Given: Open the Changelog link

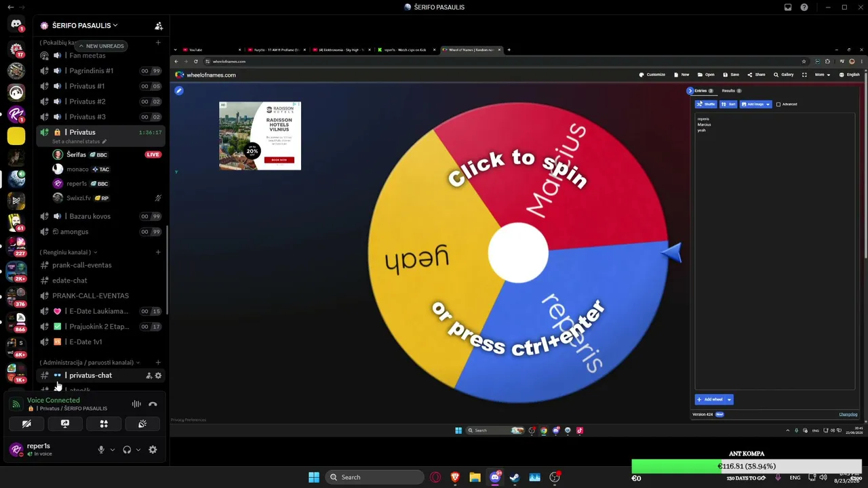Looking at the screenshot, I should pyautogui.click(x=848, y=414).
